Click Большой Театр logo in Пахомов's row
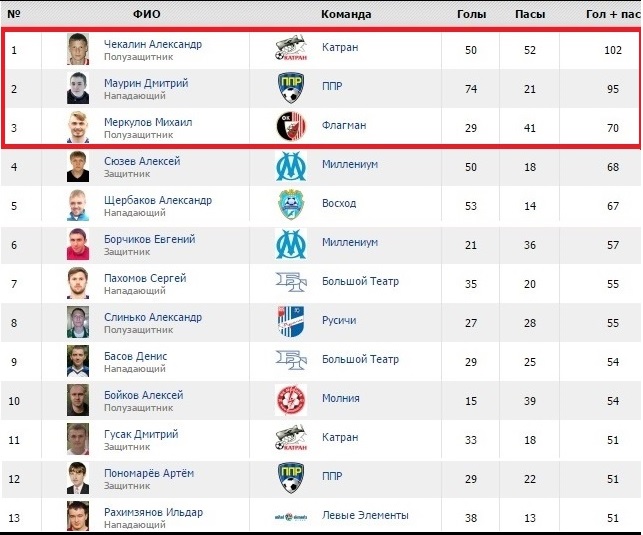 (291, 282)
